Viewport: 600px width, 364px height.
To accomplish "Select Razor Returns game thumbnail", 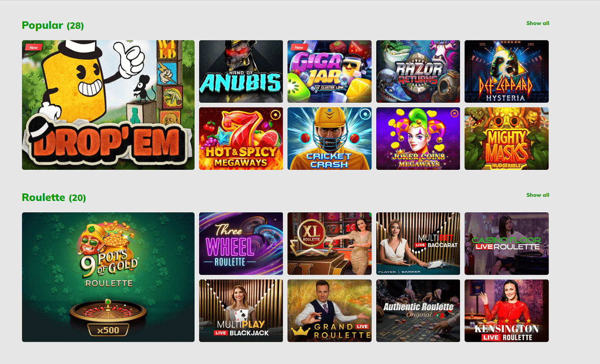I will (418, 71).
